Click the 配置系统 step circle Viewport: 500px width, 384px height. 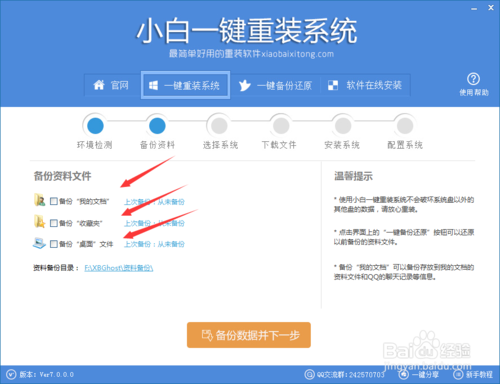point(405,126)
